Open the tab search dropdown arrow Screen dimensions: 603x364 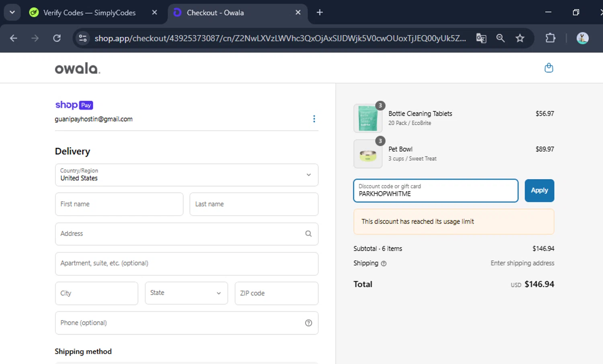tap(12, 12)
